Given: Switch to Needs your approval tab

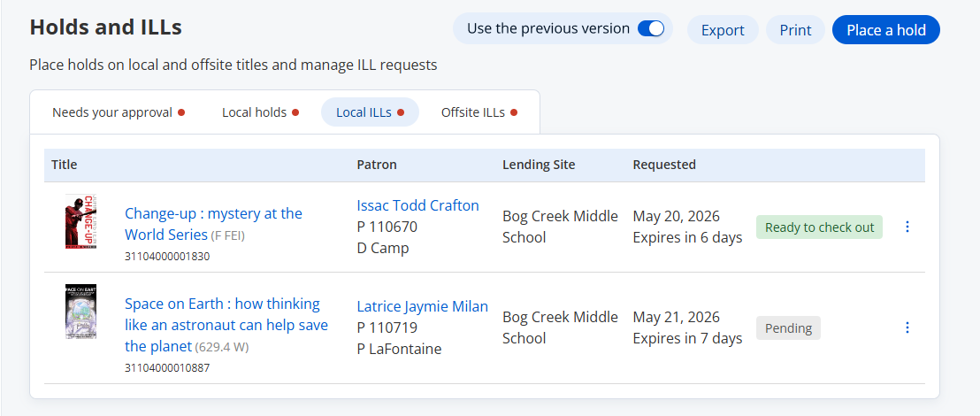Looking at the screenshot, I should (119, 112).
